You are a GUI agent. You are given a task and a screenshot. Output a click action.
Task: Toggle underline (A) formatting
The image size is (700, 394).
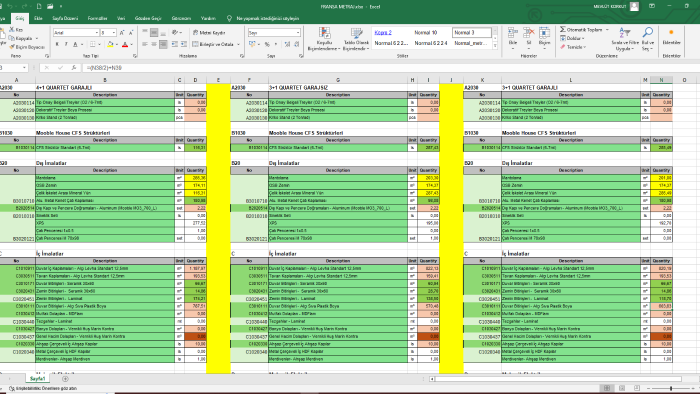click(75, 44)
